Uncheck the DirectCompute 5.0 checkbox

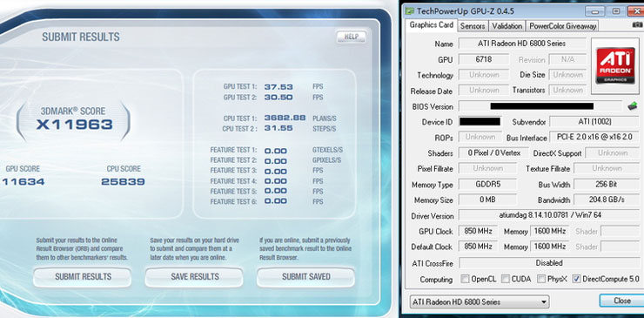(576, 279)
